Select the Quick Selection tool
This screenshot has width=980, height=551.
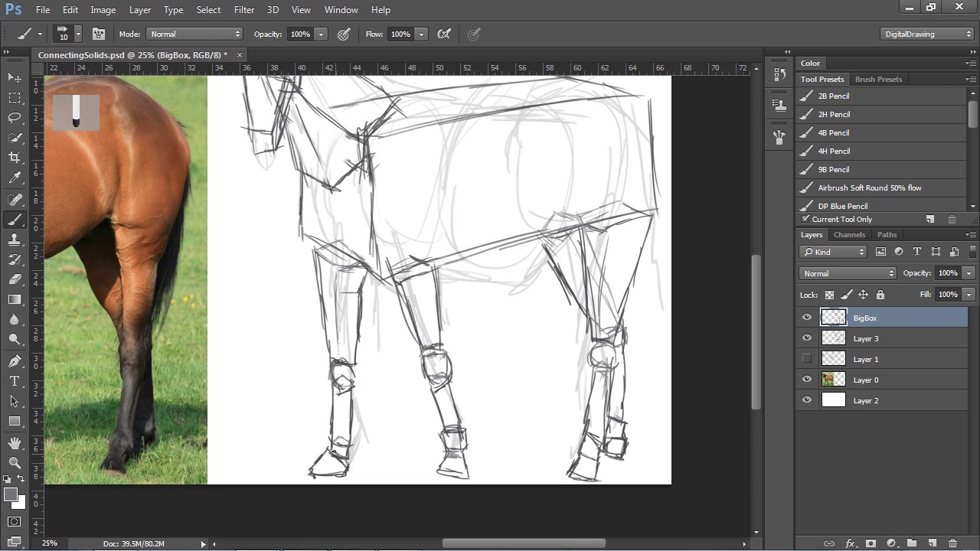(15, 138)
